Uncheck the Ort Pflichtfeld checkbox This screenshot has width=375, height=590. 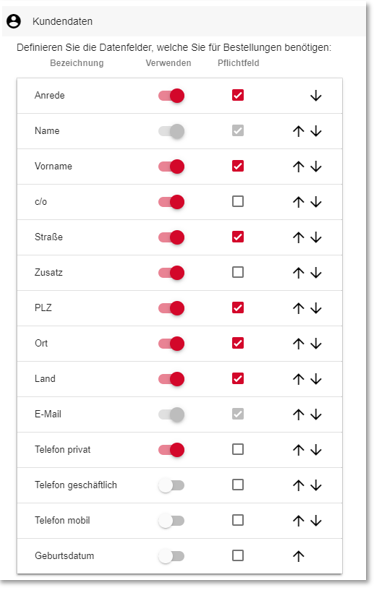tap(238, 343)
